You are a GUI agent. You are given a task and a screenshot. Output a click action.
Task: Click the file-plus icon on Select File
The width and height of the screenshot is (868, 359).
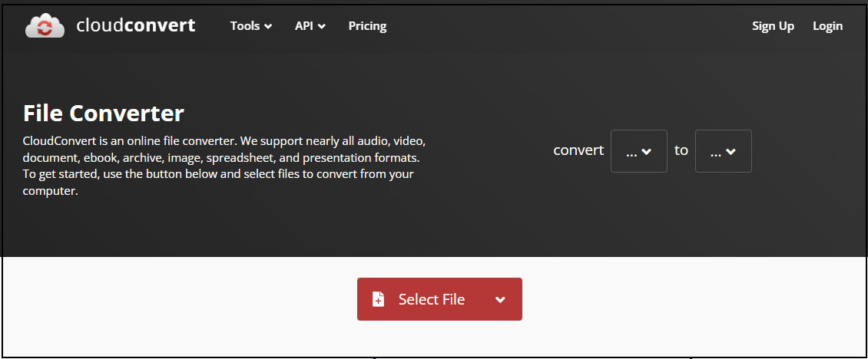pyautogui.click(x=378, y=299)
